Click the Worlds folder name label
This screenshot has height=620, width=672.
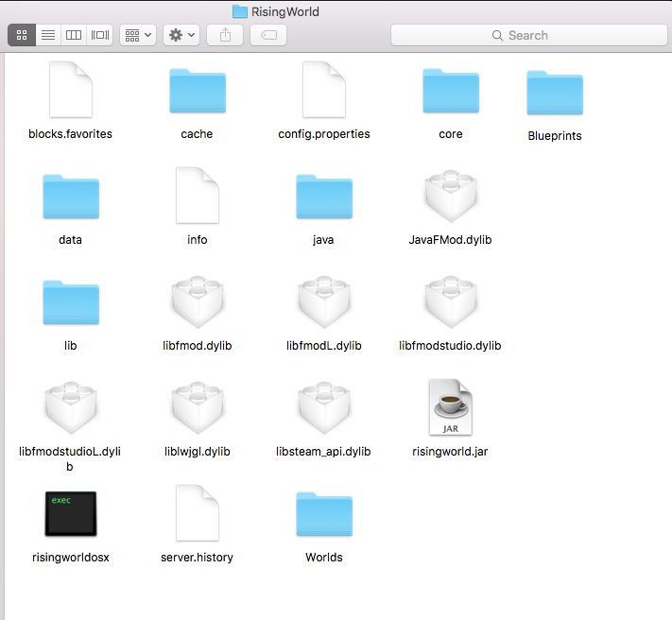pyautogui.click(x=324, y=558)
